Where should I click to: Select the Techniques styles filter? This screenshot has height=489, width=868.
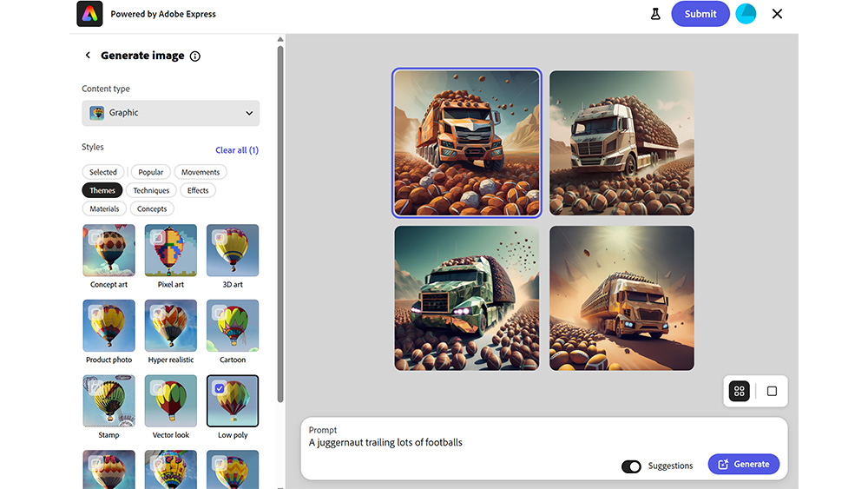coord(151,190)
